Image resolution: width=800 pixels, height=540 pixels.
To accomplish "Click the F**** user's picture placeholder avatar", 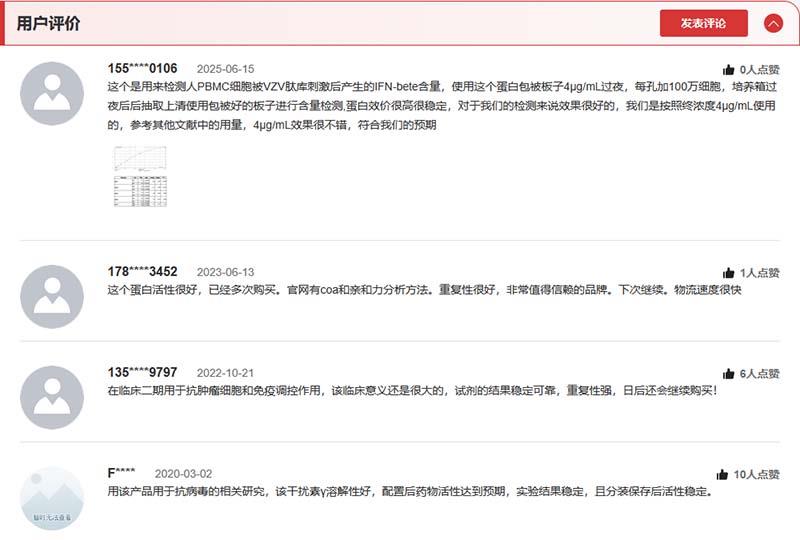I will [53, 498].
